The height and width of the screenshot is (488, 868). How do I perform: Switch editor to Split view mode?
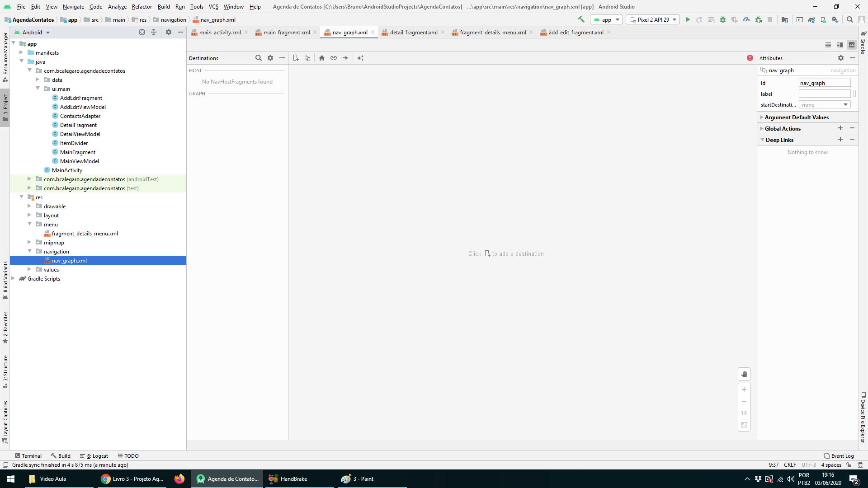840,45
